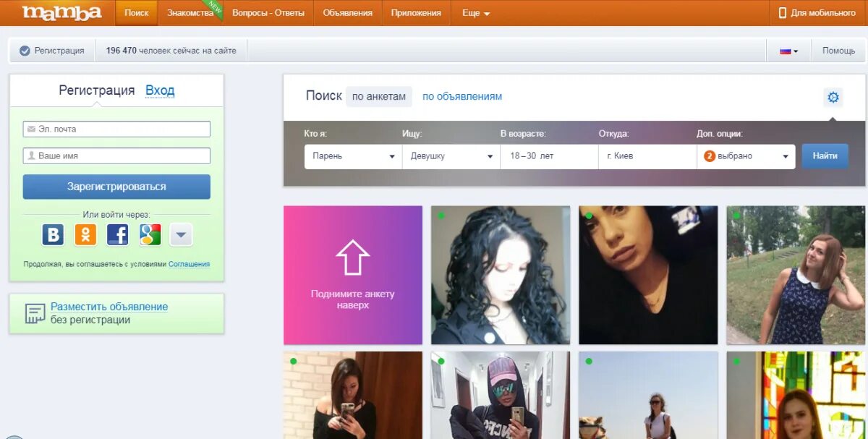Click the 'Поднимите анкету наверх' tile
868x439 pixels.
pyautogui.click(x=353, y=276)
